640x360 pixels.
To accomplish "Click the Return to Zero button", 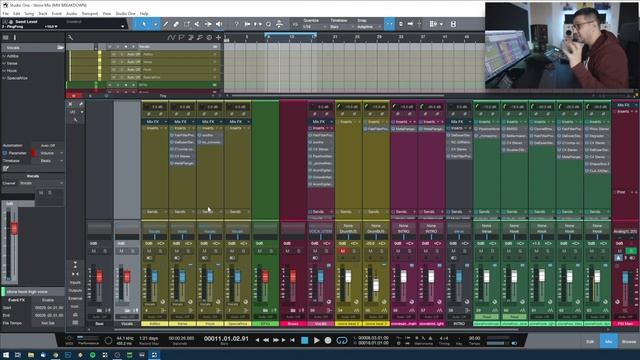I will (292, 340).
